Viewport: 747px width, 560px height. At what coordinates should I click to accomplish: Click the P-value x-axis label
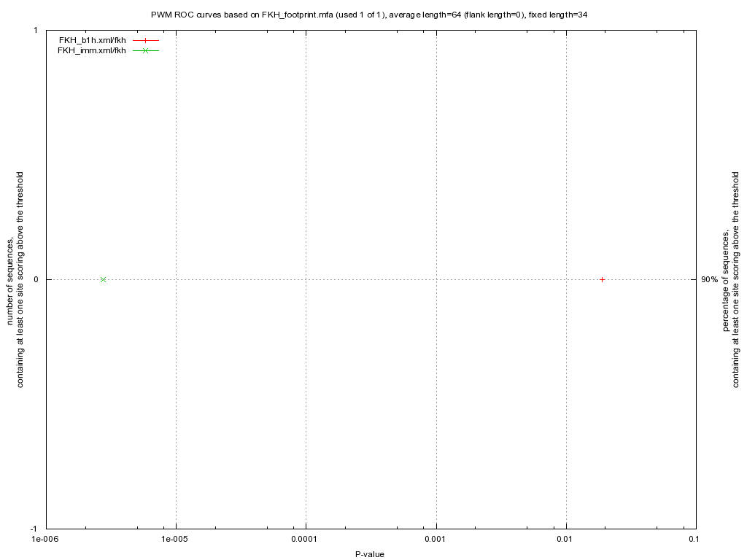(x=370, y=554)
